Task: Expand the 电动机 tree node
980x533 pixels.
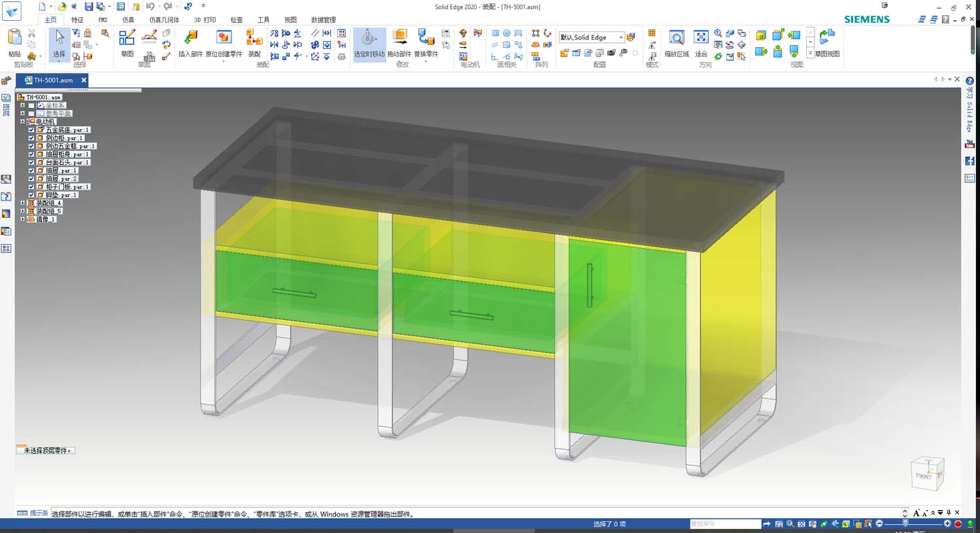Action: [23, 122]
